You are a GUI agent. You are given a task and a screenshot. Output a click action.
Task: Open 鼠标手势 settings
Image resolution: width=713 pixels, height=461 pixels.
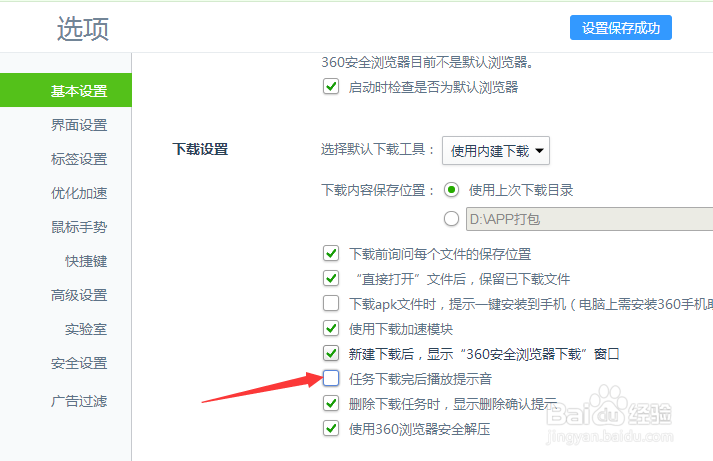coord(79,227)
